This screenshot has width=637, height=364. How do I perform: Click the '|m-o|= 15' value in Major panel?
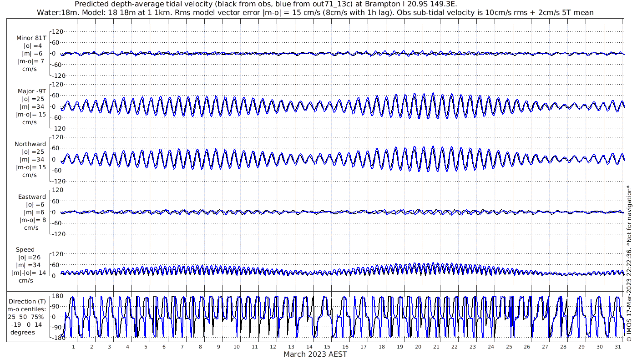tap(31, 114)
